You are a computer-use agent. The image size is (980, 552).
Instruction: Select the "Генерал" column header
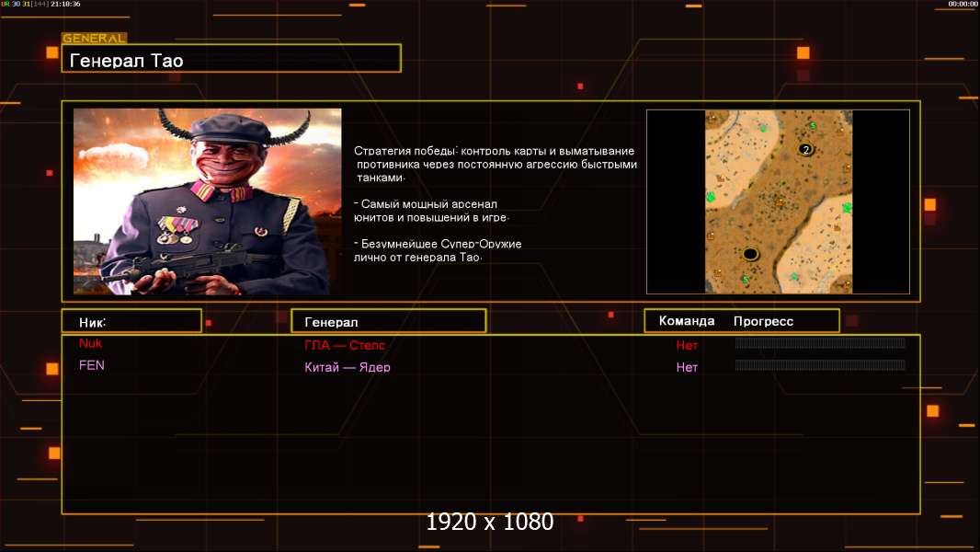[x=388, y=321]
